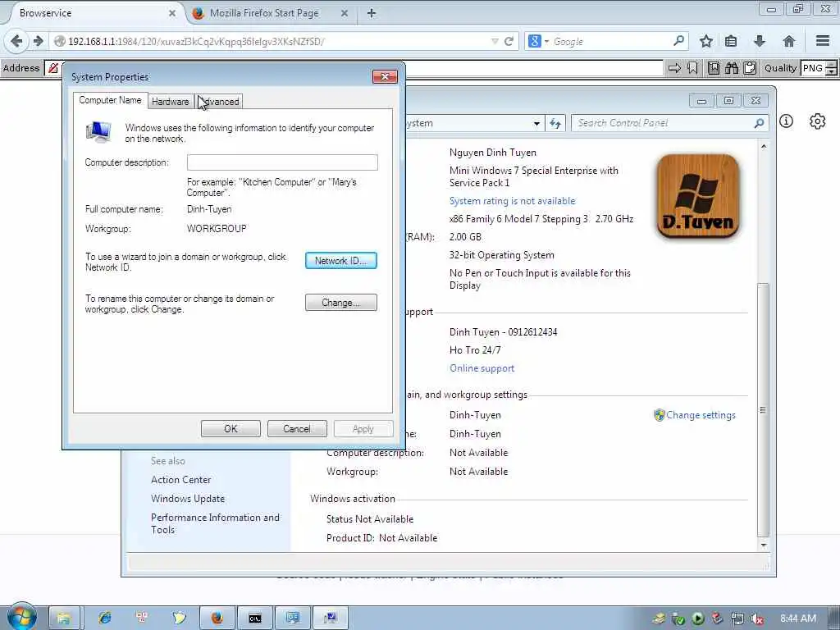Screen dimensions: 840x630
Task: Switch to the Computer Name tab
Action: (111, 100)
